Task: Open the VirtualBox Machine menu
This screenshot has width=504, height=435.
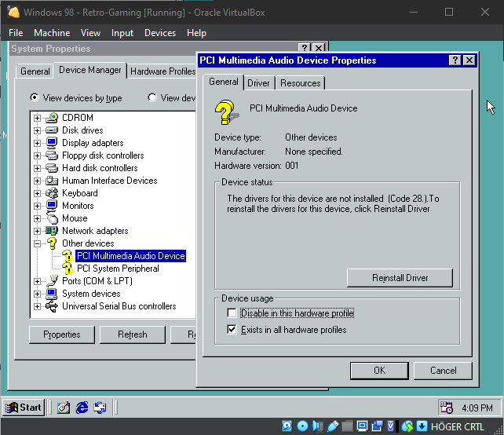Action: (52, 33)
